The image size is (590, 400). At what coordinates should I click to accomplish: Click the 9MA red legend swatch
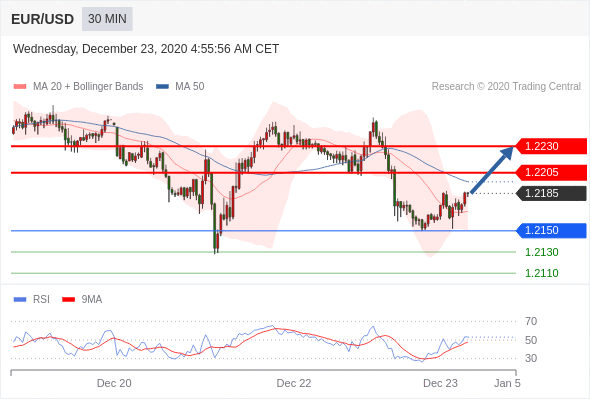(x=68, y=300)
